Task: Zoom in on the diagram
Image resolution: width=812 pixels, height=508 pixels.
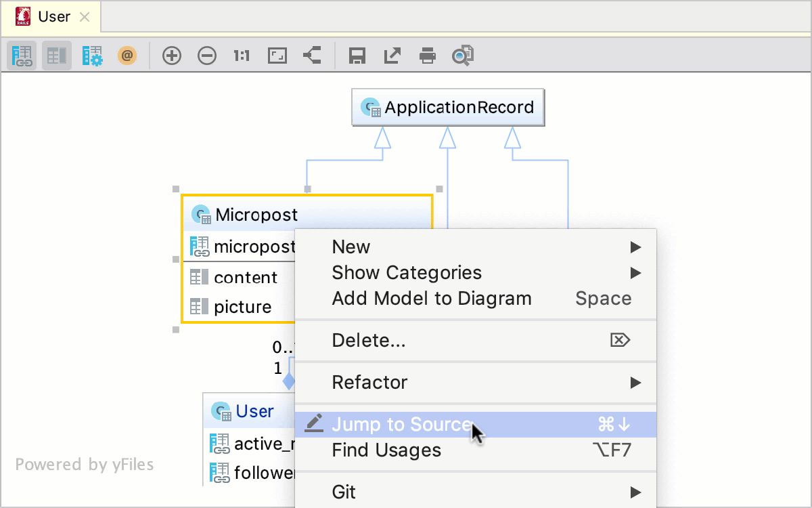Action: click(172, 56)
